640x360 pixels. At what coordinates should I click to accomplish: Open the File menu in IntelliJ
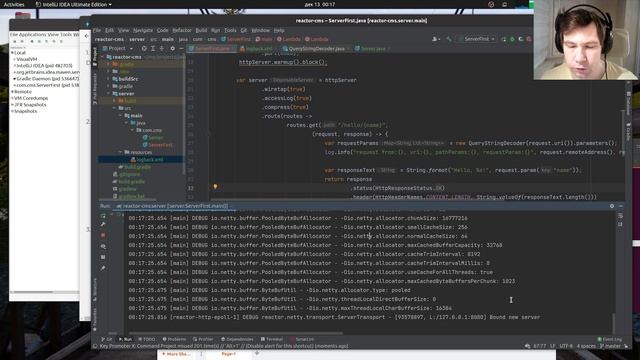tap(97, 30)
